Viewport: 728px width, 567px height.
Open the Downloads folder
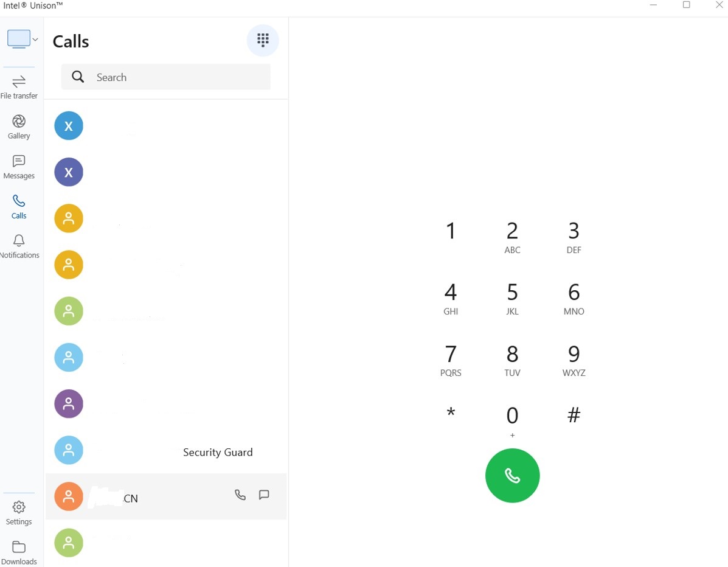[x=19, y=552]
